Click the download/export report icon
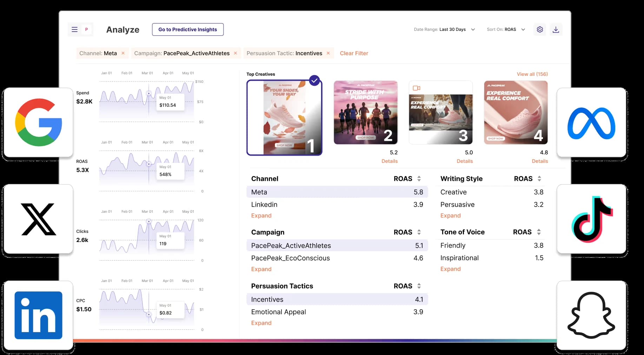 (556, 29)
